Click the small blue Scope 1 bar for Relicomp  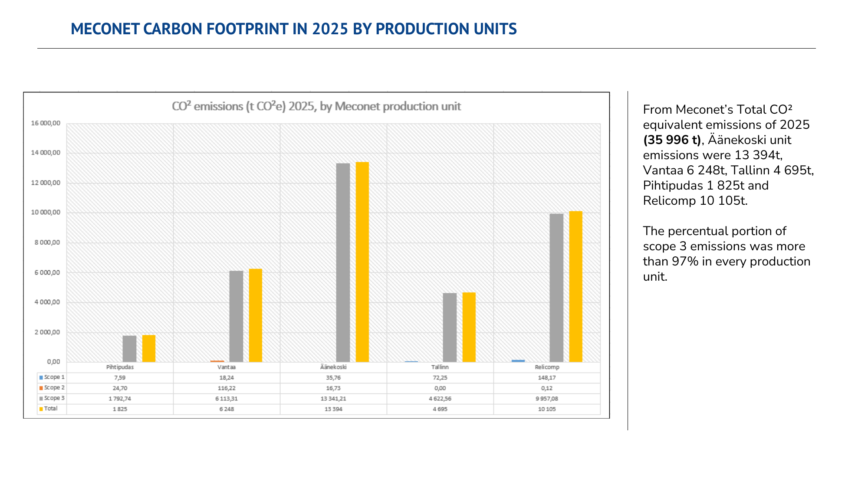click(x=518, y=361)
